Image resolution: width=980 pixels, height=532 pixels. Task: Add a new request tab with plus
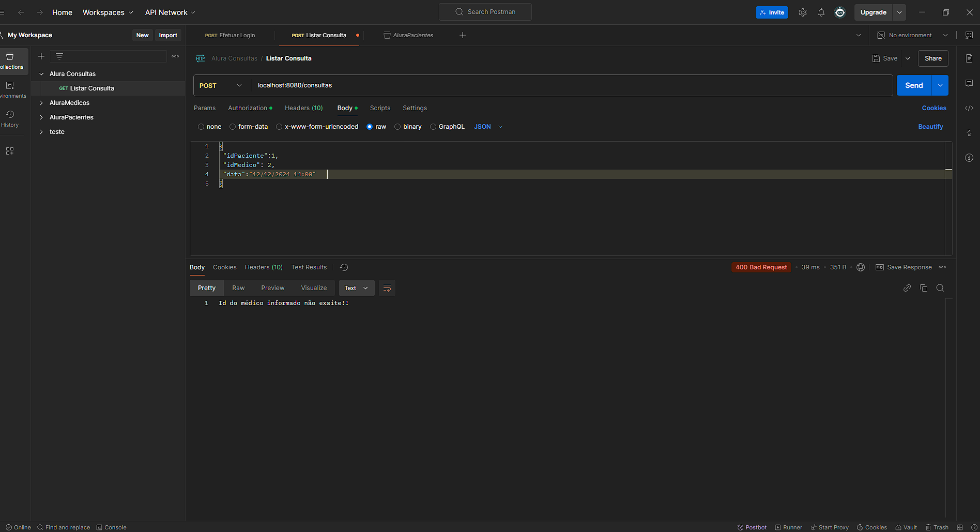(x=463, y=35)
